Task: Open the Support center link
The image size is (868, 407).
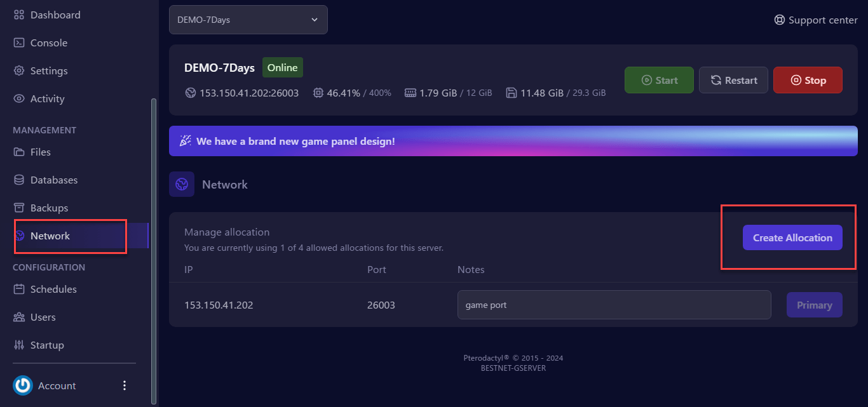Action: coord(816,20)
